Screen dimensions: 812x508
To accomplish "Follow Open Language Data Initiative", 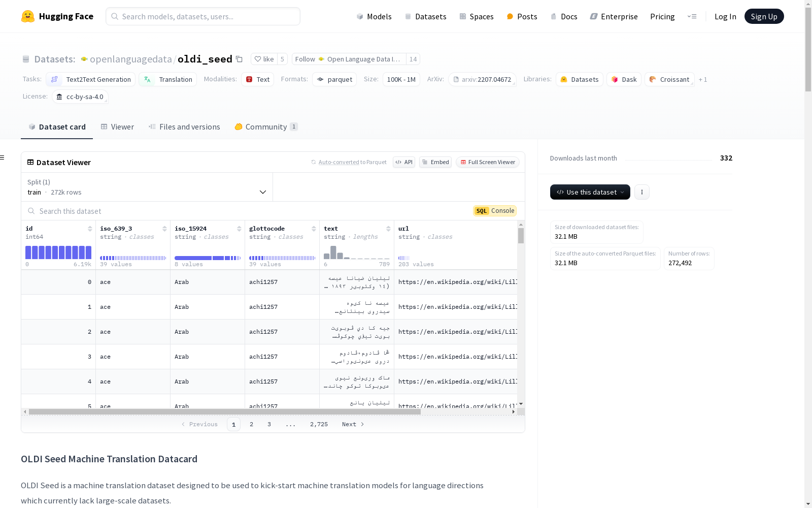I will pos(349,59).
